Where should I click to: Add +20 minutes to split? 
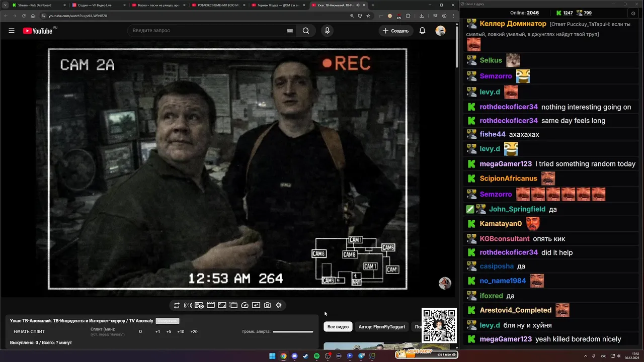[194, 332]
